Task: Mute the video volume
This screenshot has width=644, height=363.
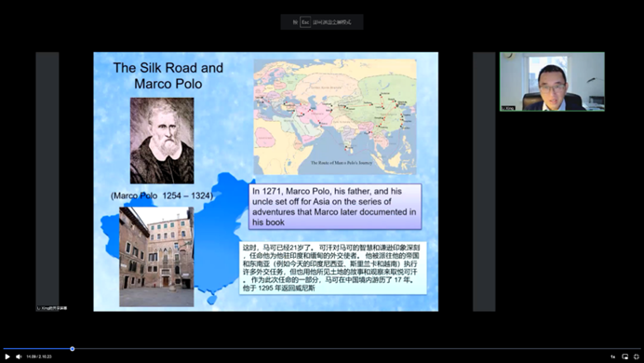Action: [x=19, y=356]
